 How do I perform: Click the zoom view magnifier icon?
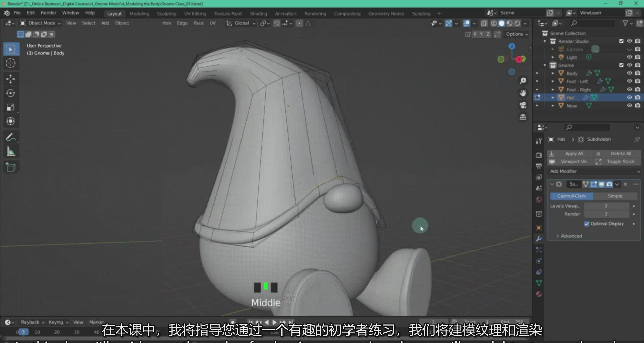(x=523, y=81)
